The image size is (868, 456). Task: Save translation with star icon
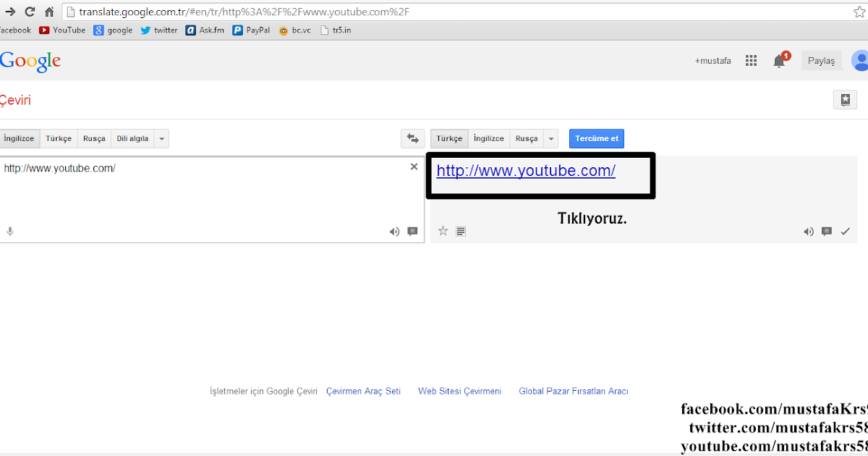[x=443, y=231]
